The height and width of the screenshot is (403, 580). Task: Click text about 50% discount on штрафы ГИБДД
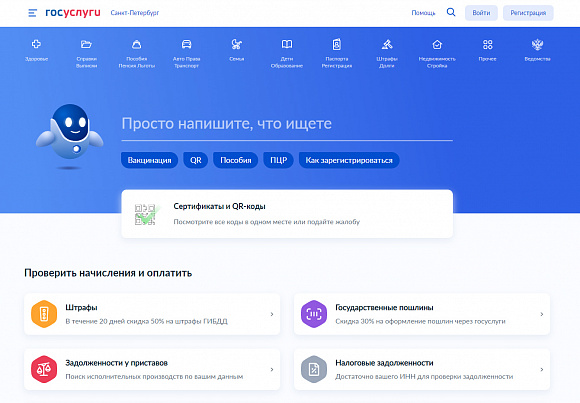[146, 321]
